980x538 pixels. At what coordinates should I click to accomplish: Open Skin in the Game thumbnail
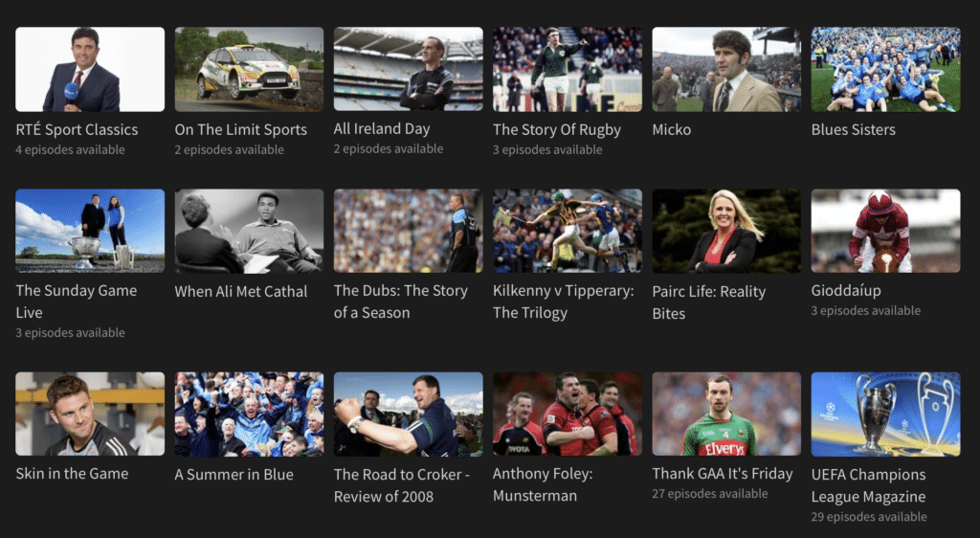[x=90, y=414]
